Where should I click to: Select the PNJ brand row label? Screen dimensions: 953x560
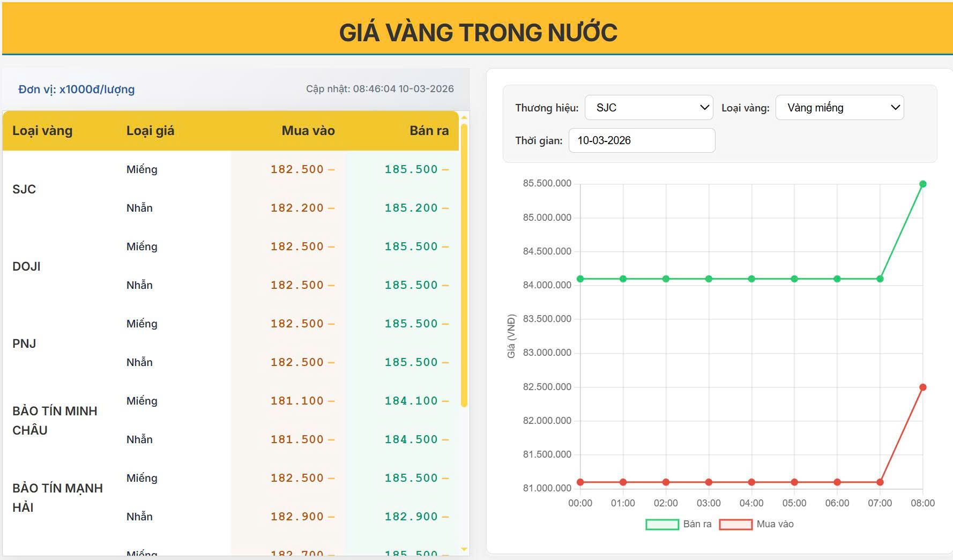tap(24, 344)
